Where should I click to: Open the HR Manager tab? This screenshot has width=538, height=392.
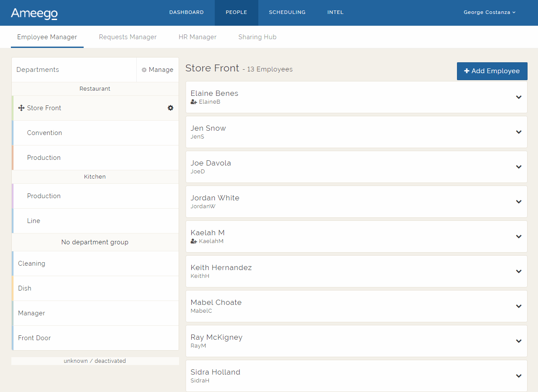(x=197, y=37)
